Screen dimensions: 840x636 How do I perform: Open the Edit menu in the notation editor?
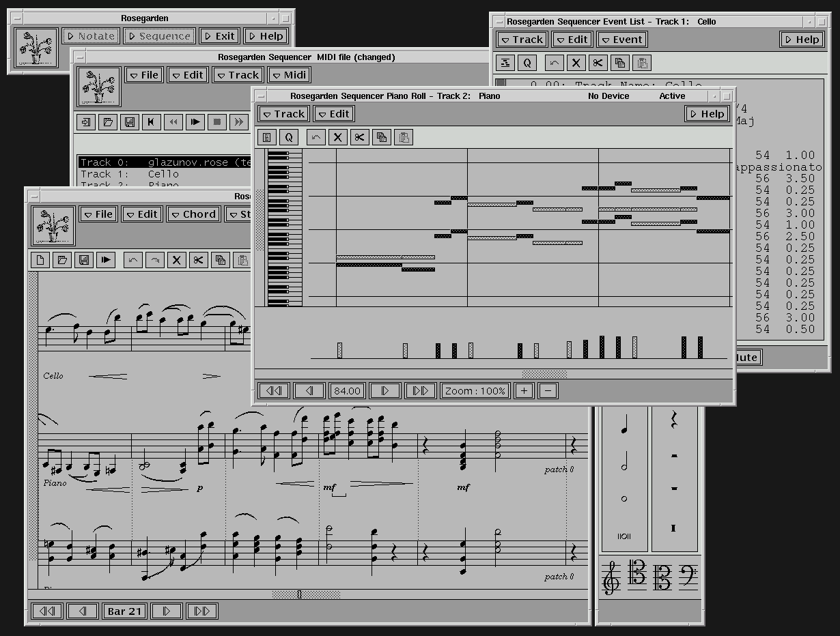pyautogui.click(x=142, y=214)
